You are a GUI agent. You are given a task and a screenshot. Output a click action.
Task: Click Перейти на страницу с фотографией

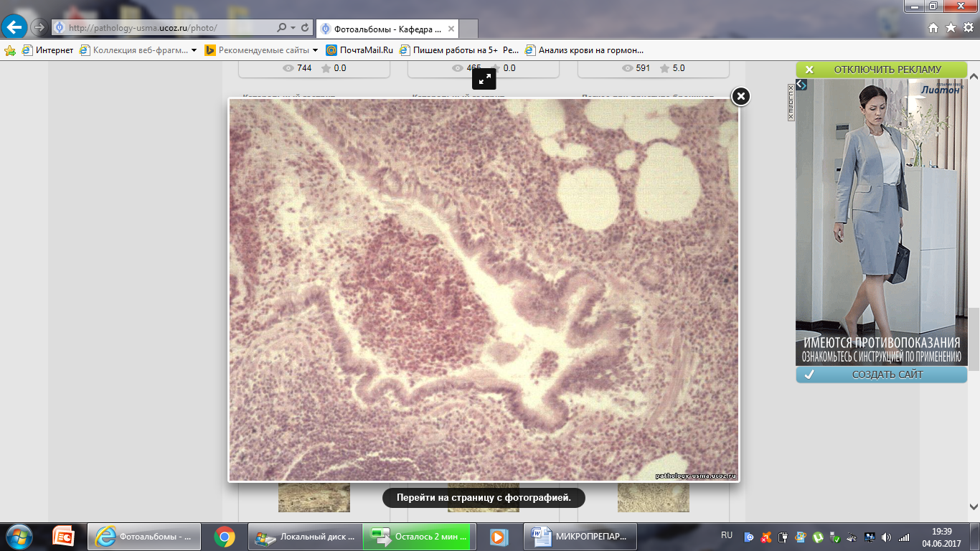[484, 498]
